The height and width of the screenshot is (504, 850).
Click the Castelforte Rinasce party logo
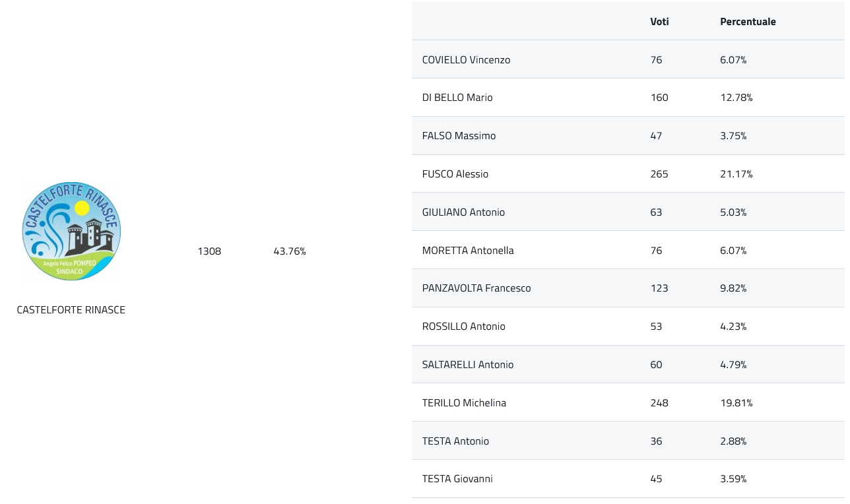[x=71, y=231]
